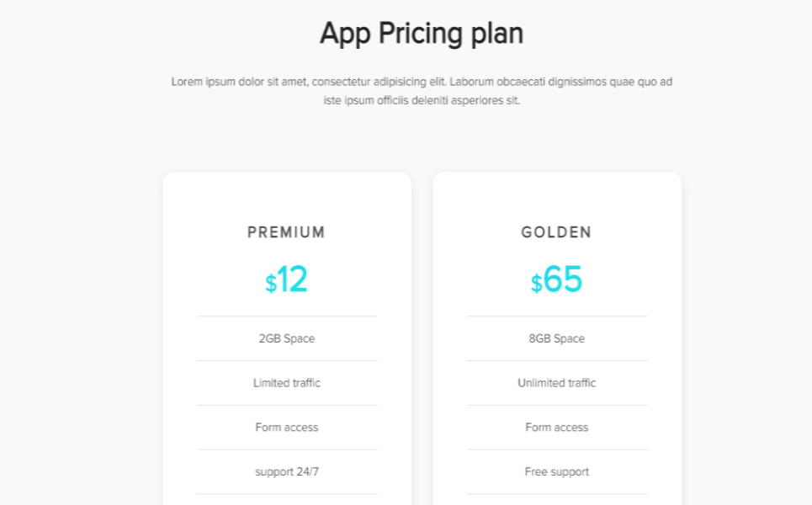The height and width of the screenshot is (505, 812).
Task: Click 2GB Space in Premium plan
Action: 286,338
